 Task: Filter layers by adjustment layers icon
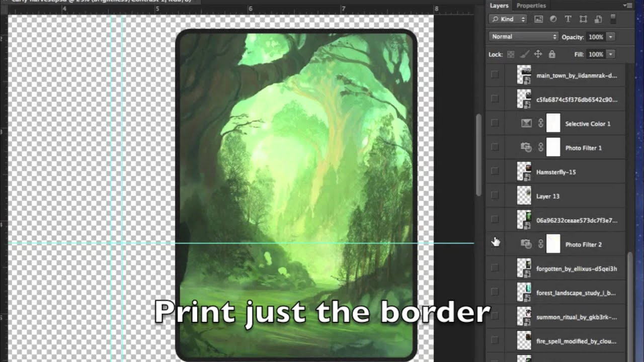pyautogui.click(x=553, y=19)
